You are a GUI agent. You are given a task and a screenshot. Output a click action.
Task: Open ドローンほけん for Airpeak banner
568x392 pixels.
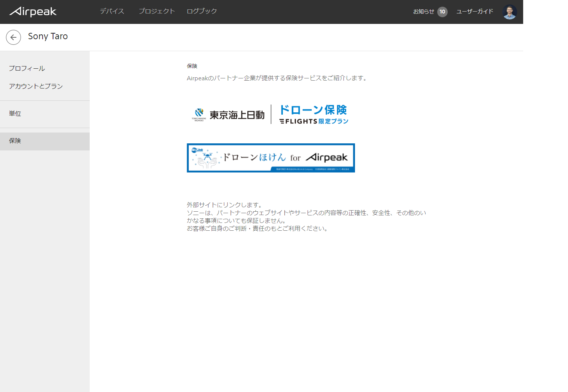click(271, 158)
